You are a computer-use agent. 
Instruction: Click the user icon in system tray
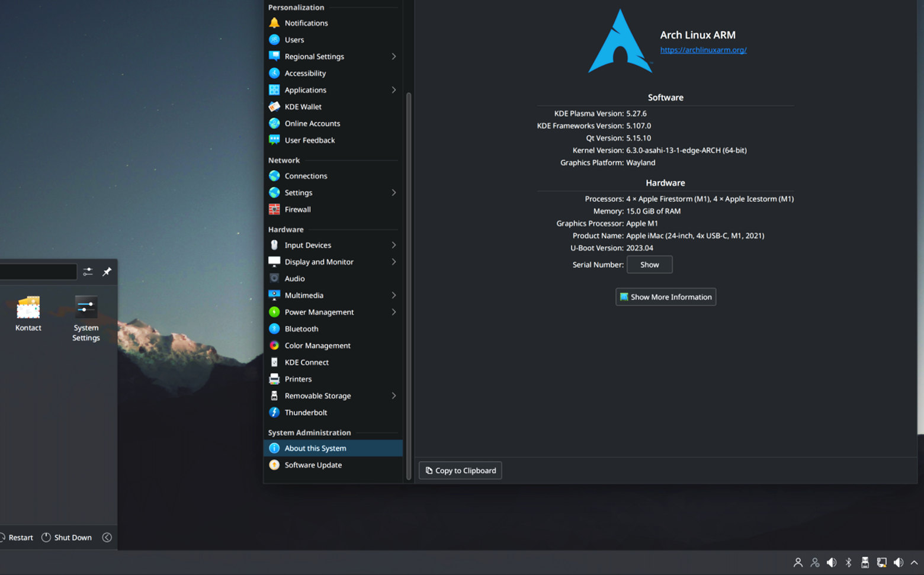(798, 563)
